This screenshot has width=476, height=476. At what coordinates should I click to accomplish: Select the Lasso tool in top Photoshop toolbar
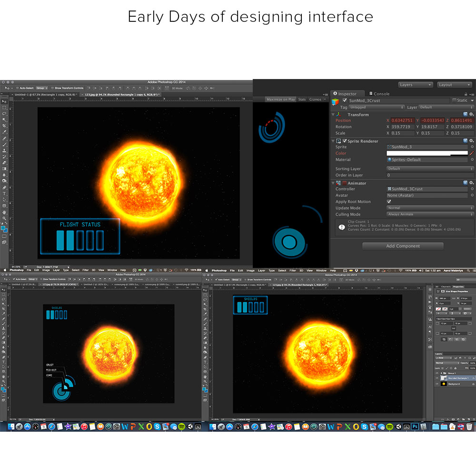tap(4, 113)
